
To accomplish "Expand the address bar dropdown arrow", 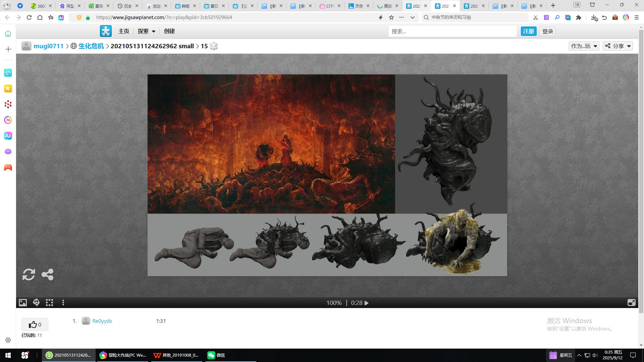I will (413, 17).
